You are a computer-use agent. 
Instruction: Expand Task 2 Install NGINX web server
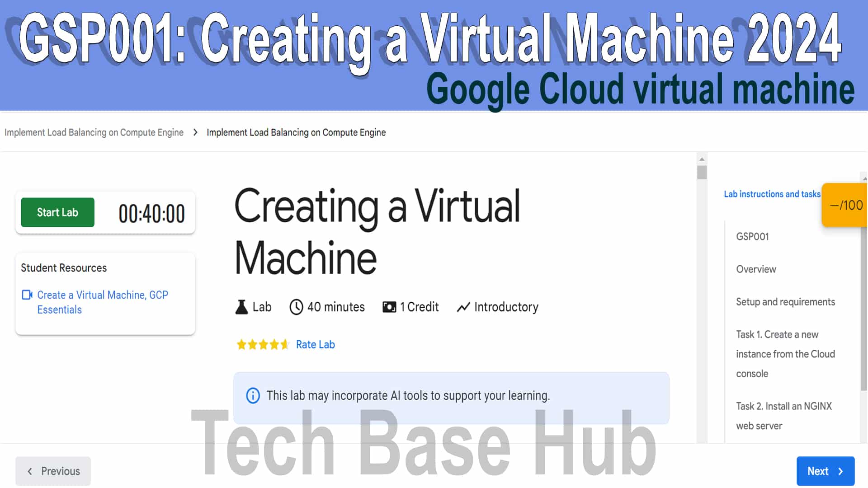784,415
